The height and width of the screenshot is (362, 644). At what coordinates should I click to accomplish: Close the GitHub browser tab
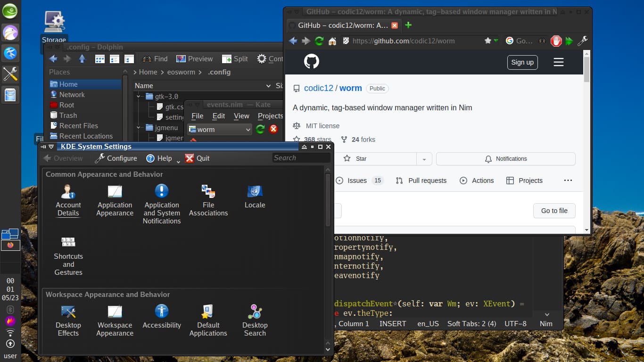tap(395, 25)
